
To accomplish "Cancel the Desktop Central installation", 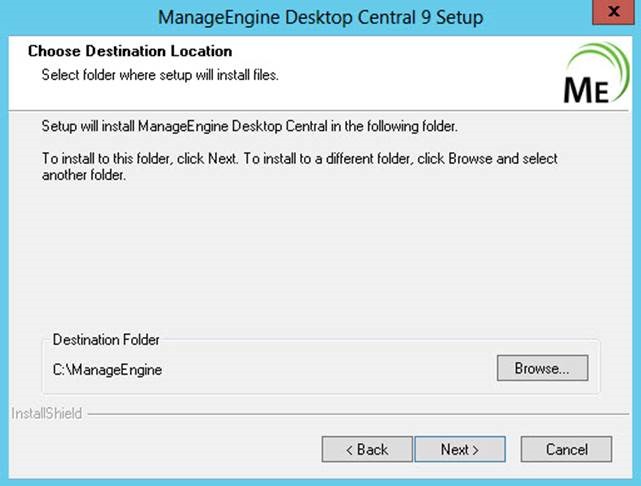I will (x=566, y=449).
